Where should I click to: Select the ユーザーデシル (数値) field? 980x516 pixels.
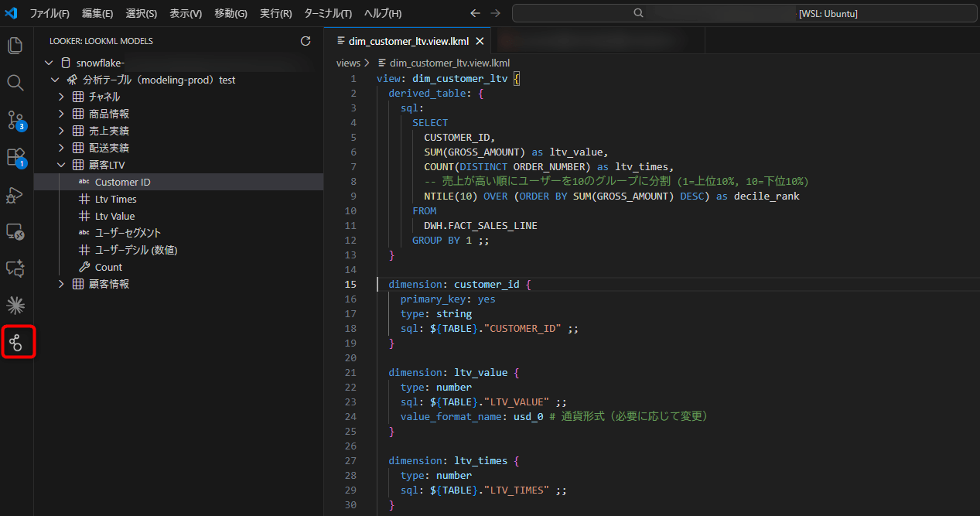click(x=179, y=250)
